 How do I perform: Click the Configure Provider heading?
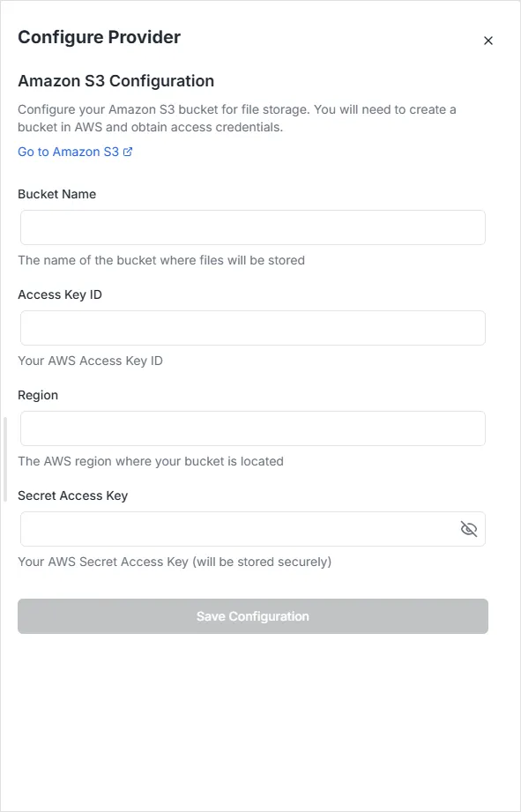tap(99, 38)
